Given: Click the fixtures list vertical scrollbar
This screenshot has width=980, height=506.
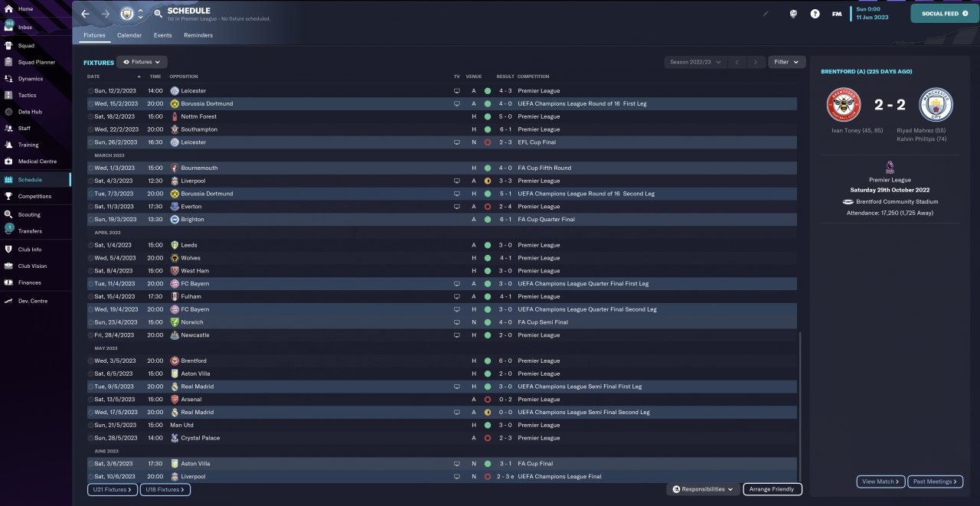Looking at the screenshot, I should [x=799, y=406].
